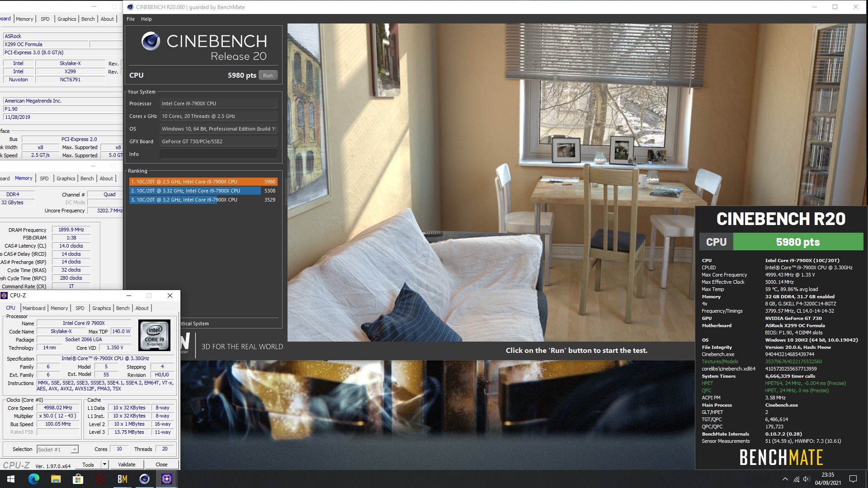Open About tab in top CPU-Z window
The height and width of the screenshot is (488, 868).
(x=107, y=19)
